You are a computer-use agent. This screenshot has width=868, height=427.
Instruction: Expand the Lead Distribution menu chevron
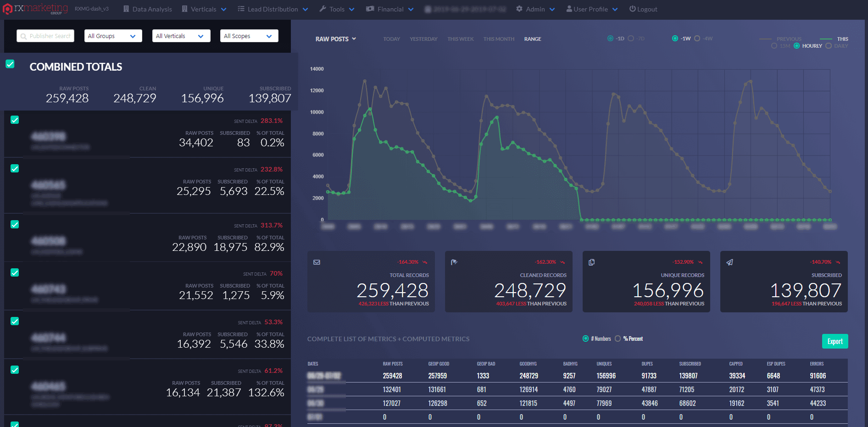pos(305,10)
